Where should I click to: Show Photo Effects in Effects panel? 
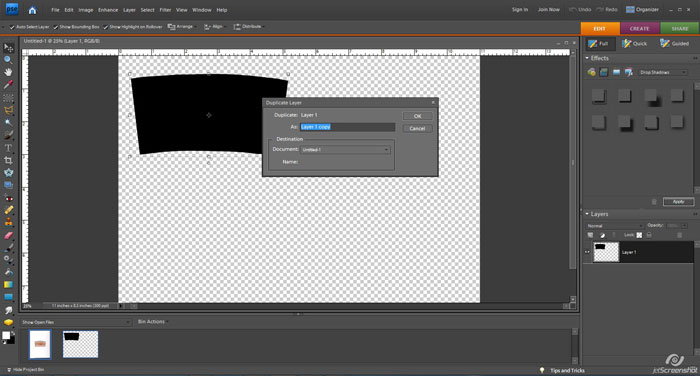[x=616, y=72]
